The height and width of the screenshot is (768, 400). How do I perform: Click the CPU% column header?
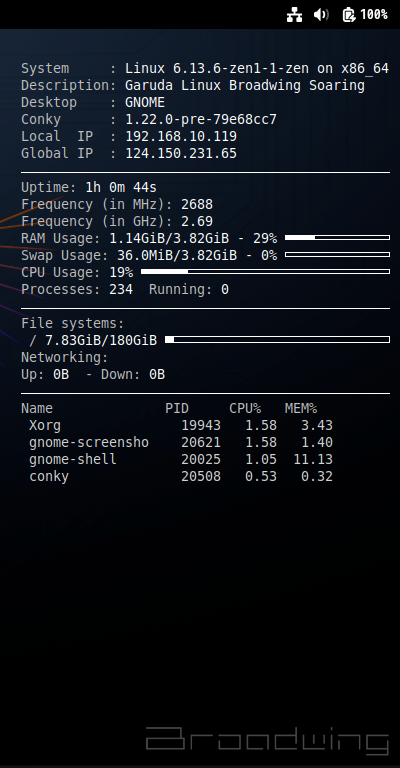(245, 408)
